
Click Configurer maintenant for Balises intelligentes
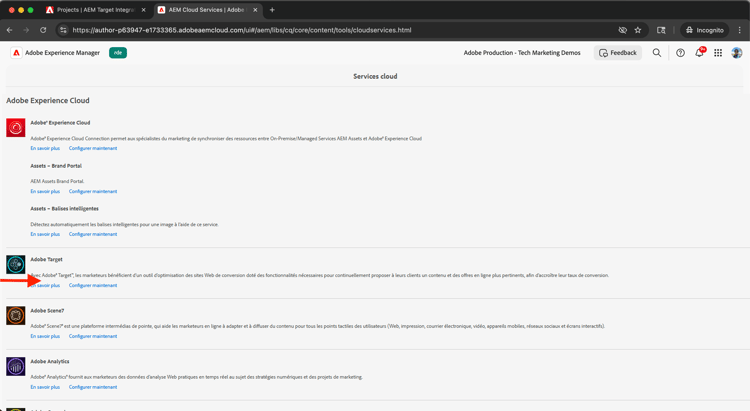pos(93,234)
